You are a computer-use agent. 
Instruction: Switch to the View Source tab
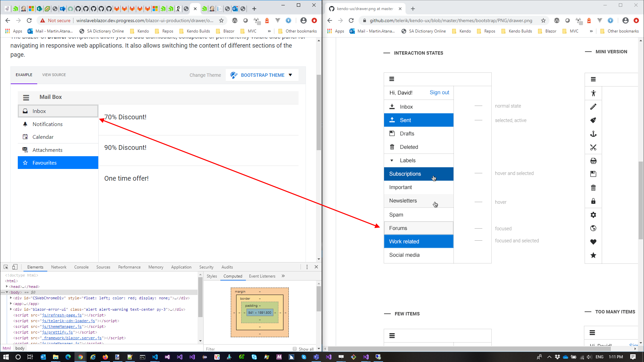[x=54, y=75]
